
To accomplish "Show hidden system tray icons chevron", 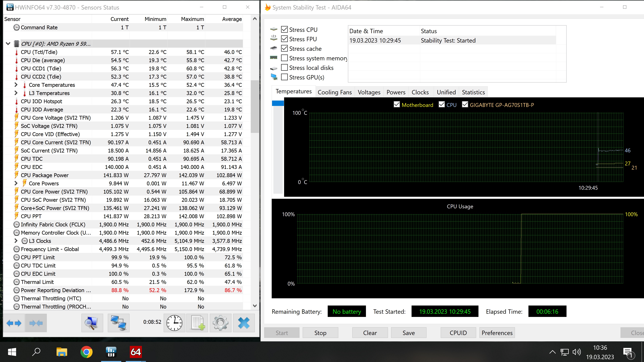I will click(x=552, y=352).
